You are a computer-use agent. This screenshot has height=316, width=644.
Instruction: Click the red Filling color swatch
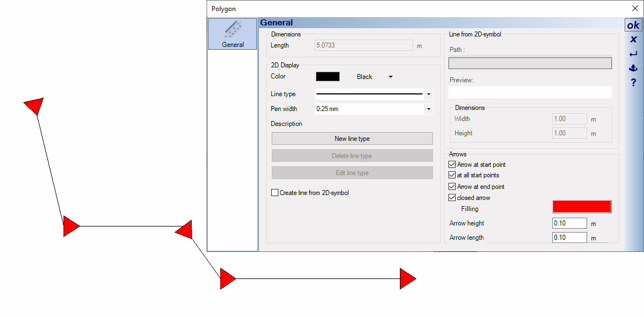click(x=582, y=207)
